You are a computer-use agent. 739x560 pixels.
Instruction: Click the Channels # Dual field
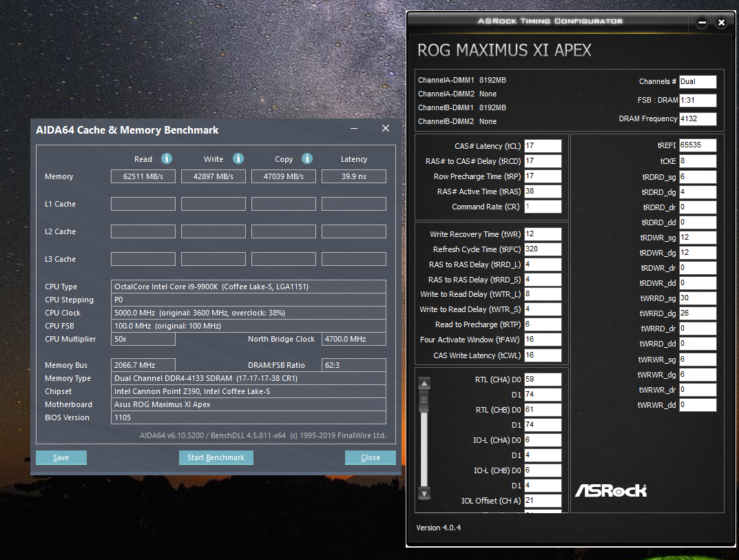tap(698, 81)
